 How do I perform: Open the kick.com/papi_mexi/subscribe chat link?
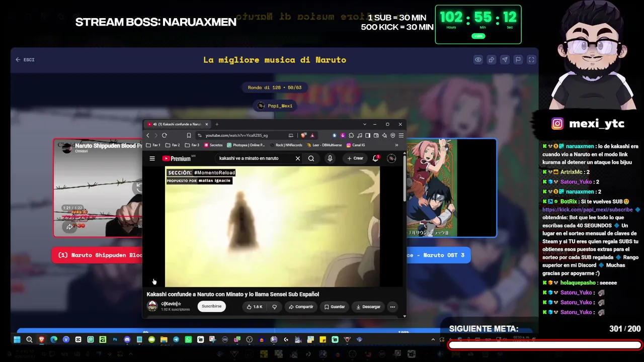(x=588, y=210)
